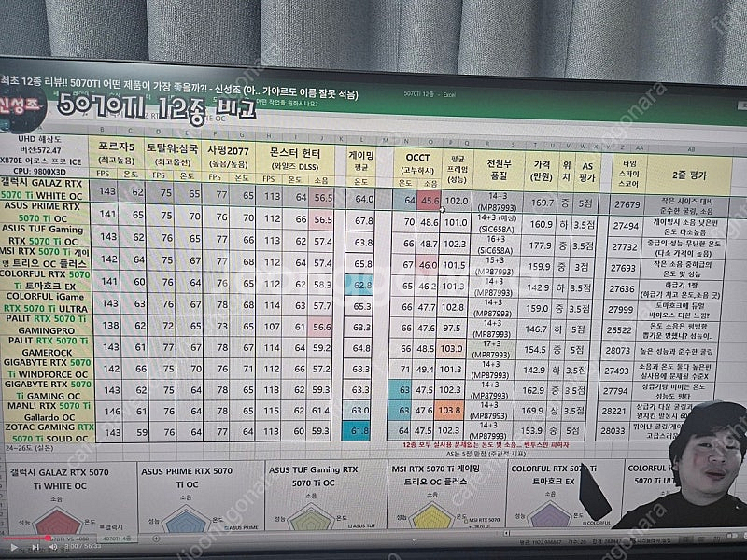Viewport: 747px width, 560px height.
Task: Select the 타임 스파이 스코어 header cell
Action: click(629, 174)
